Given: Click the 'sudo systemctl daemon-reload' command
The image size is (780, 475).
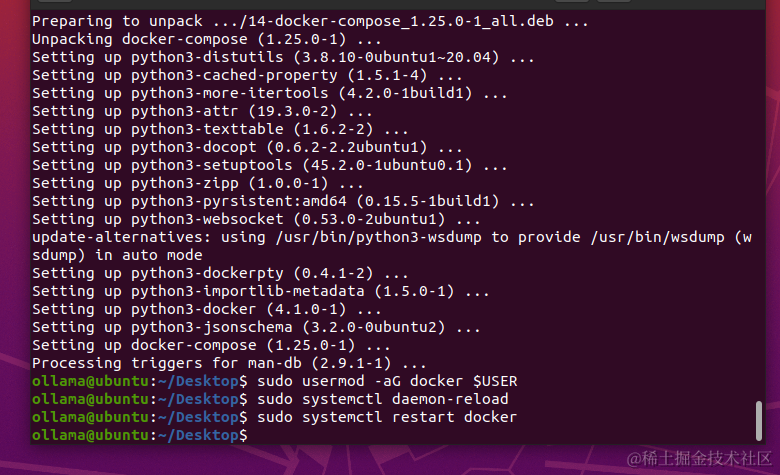Looking at the screenshot, I should coord(382,399).
